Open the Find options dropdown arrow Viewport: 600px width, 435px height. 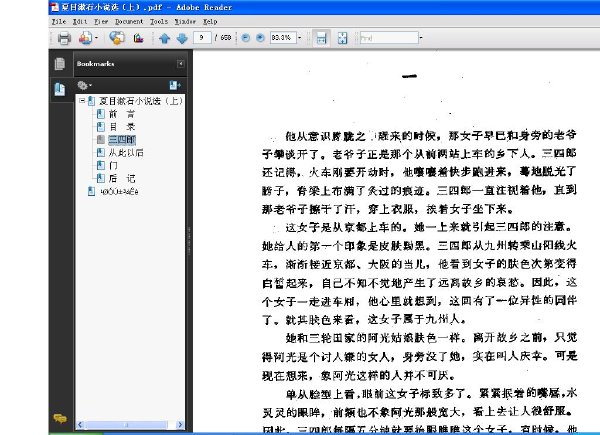(x=421, y=37)
